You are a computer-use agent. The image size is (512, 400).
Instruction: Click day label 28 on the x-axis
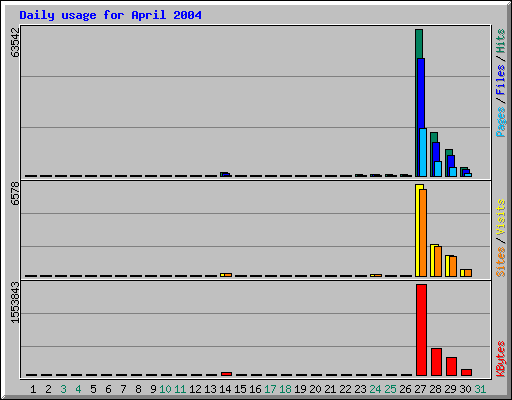[x=435, y=389]
